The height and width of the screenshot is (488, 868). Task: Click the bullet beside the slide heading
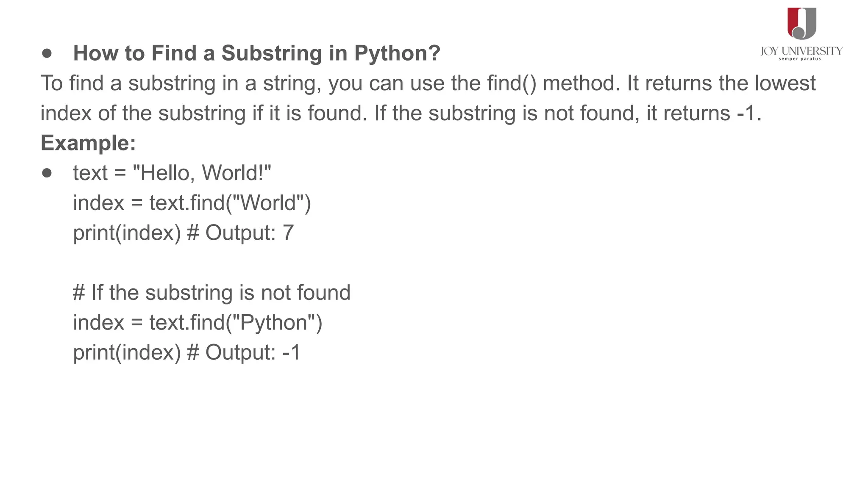tap(47, 53)
